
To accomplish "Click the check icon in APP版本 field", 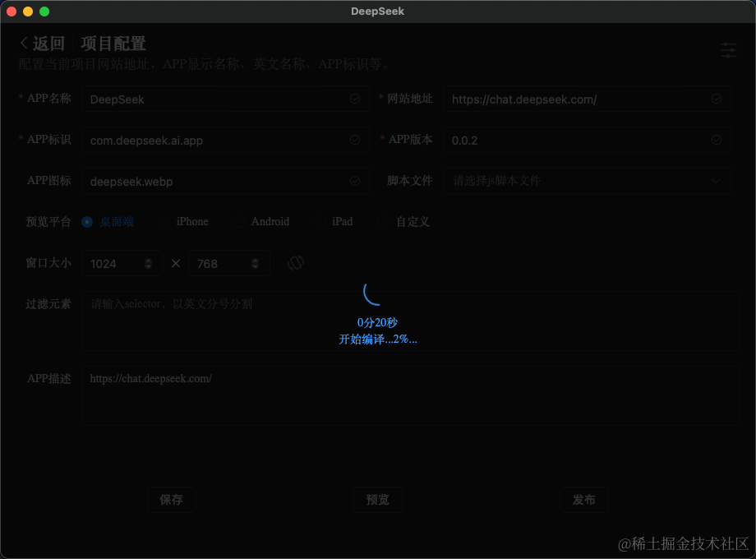I will coord(717,140).
